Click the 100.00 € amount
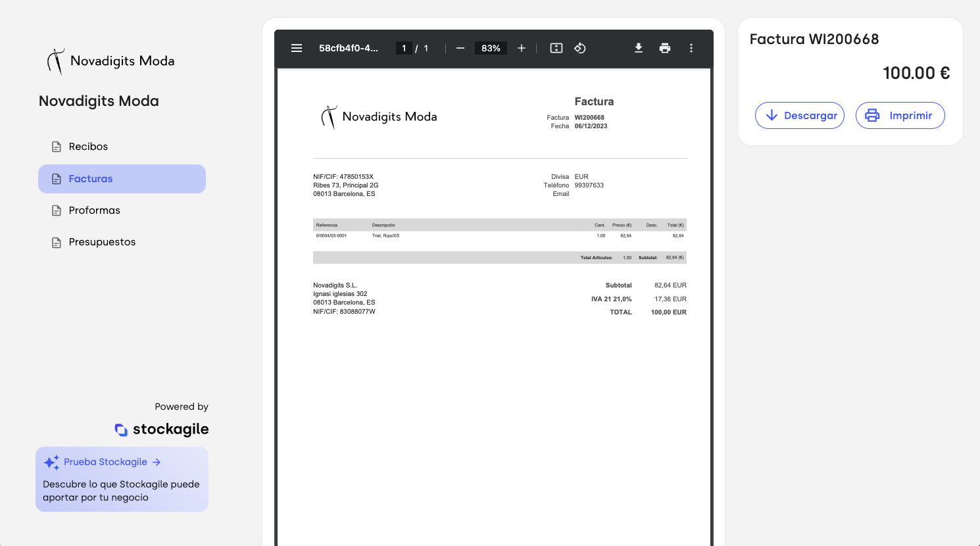Screen dimensions: 980x546 click(916, 73)
